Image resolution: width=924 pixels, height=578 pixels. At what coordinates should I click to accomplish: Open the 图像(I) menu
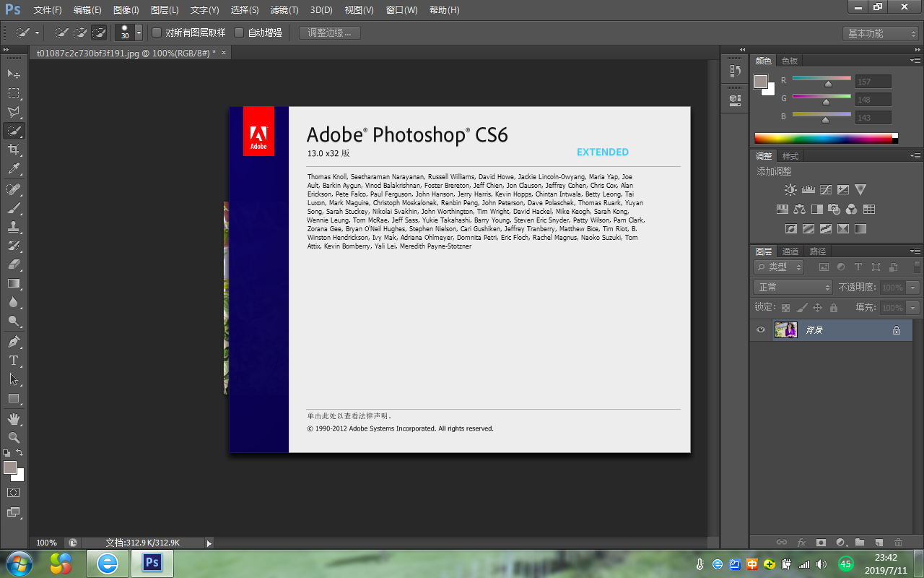point(126,10)
